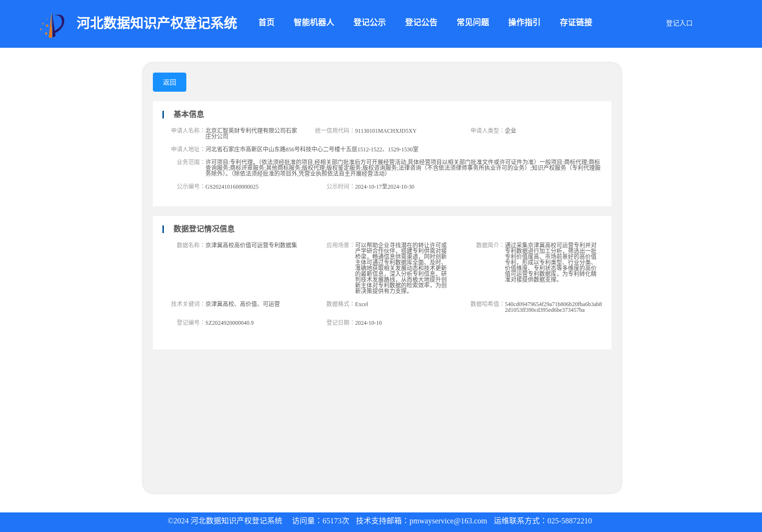The height and width of the screenshot is (532, 762).
Task: Open the 智能机器人 menu item
Action: [x=314, y=22]
